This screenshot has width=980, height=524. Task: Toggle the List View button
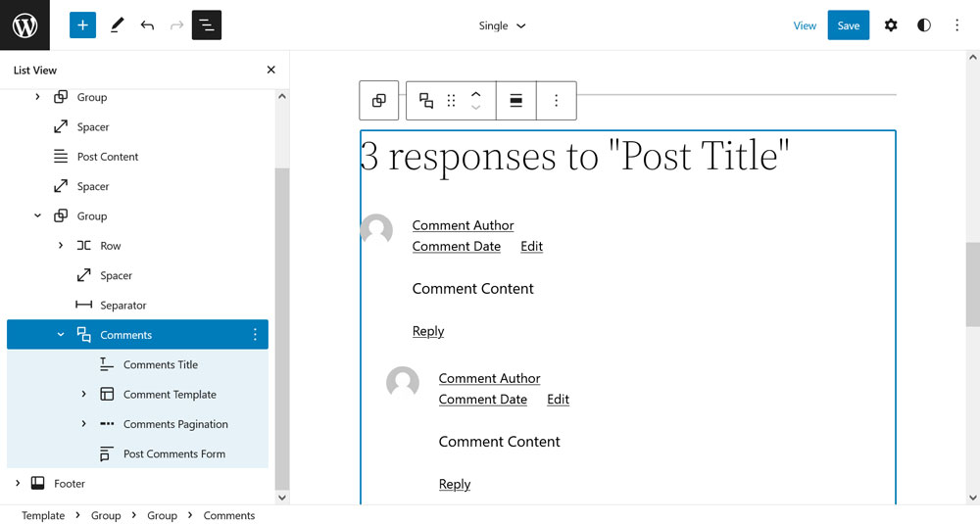click(x=206, y=25)
